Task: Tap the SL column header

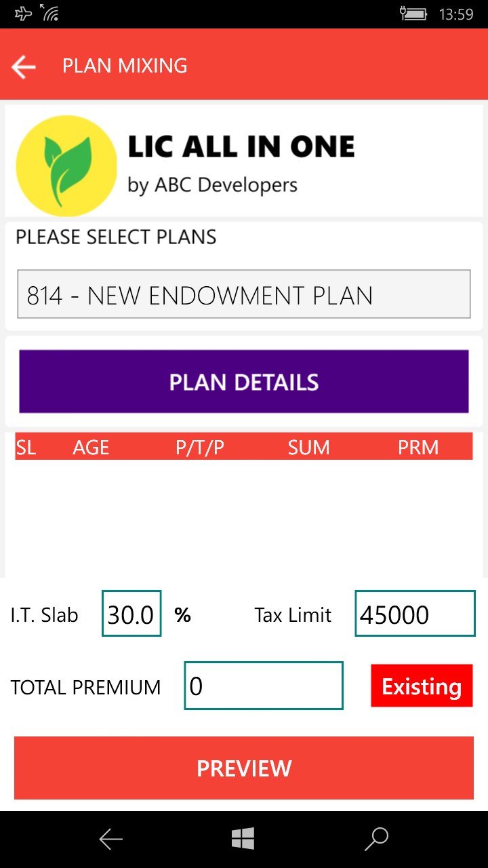Action: point(26,448)
